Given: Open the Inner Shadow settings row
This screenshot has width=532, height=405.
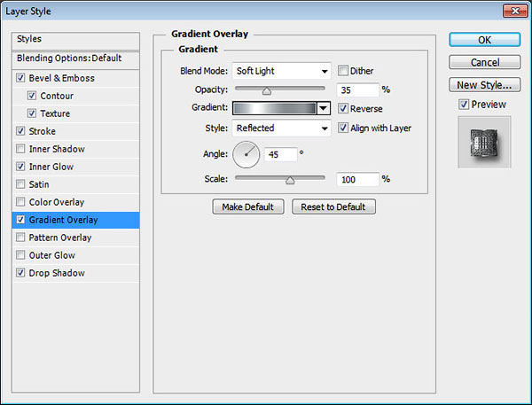Looking at the screenshot, I should pyautogui.click(x=75, y=149).
